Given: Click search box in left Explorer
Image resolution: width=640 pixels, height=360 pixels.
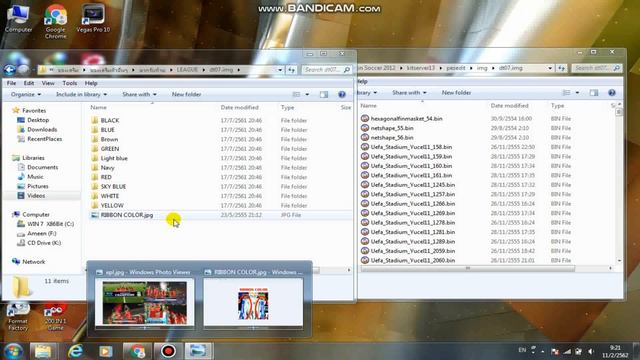Looking at the screenshot, I should 326,70.
